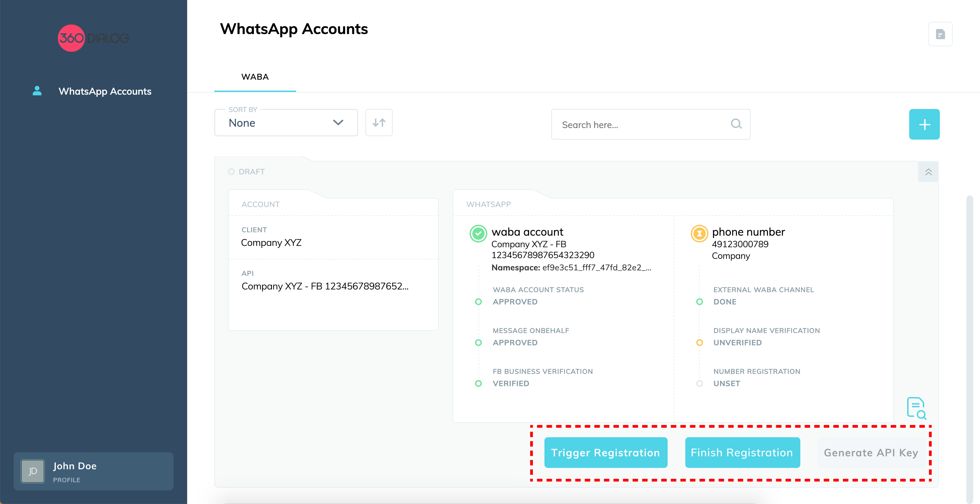
Task: Open the Sort By dropdown
Action: pyautogui.click(x=286, y=123)
